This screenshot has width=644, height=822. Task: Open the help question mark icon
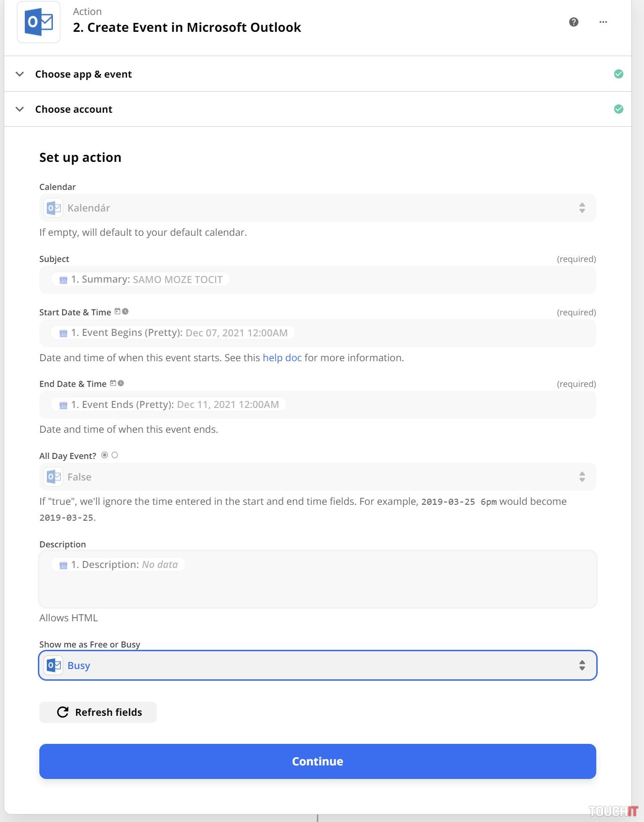[x=573, y=22]
